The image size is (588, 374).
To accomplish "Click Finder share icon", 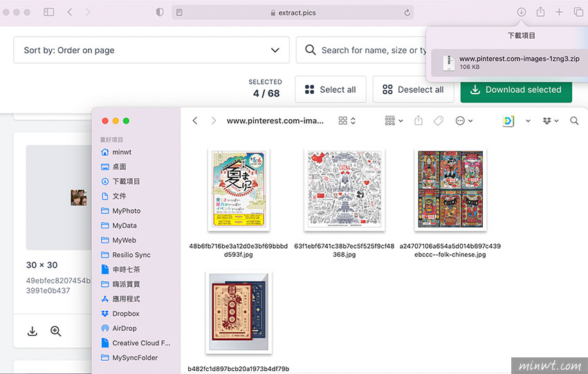I will pos(419,121).
